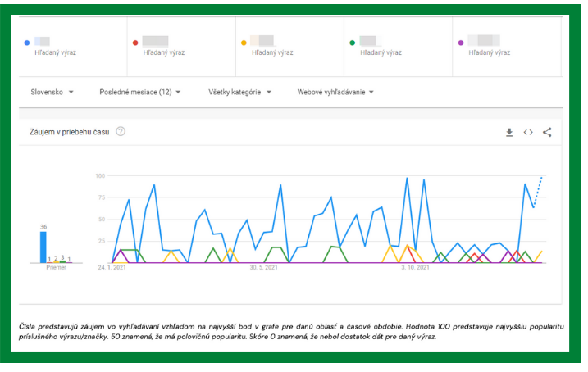
Task: Open the Posledné mesiace (12) time range dropdown
Action: (140, 92)
